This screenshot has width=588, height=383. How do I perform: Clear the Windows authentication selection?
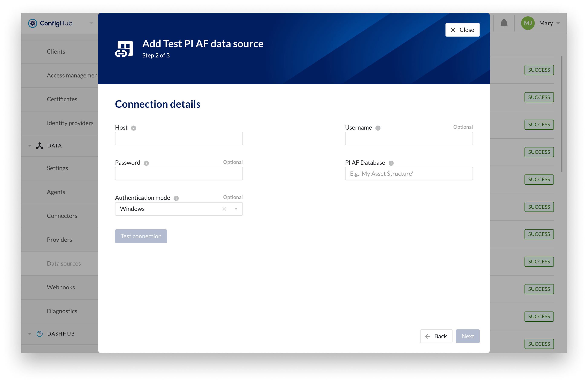click(x=224, y=209)
